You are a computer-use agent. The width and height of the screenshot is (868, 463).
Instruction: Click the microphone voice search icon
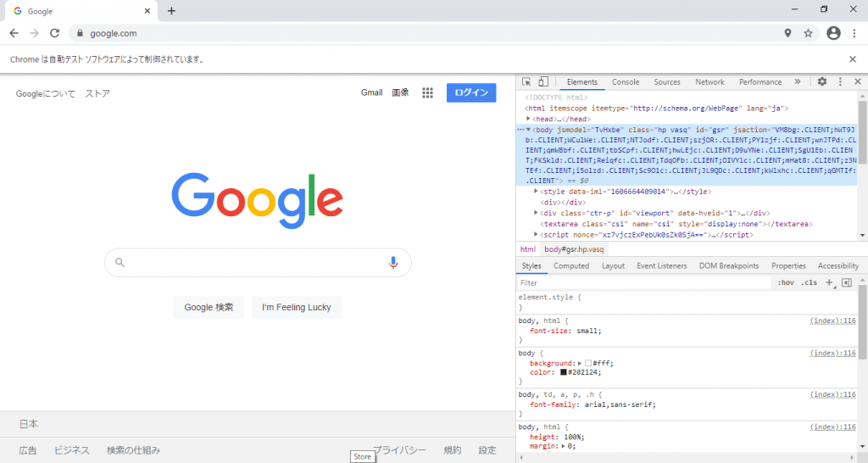point(393,263)
